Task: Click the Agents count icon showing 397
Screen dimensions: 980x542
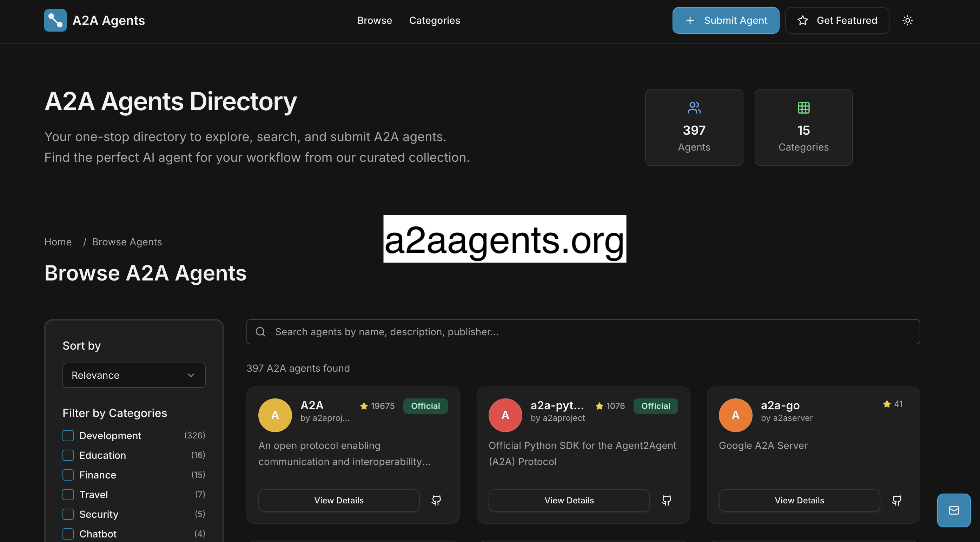Action: (x=694, y=108)
